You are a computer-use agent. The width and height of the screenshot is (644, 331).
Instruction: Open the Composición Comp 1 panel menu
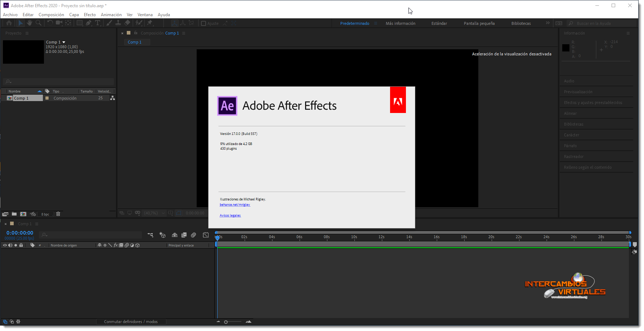point(184,33)
